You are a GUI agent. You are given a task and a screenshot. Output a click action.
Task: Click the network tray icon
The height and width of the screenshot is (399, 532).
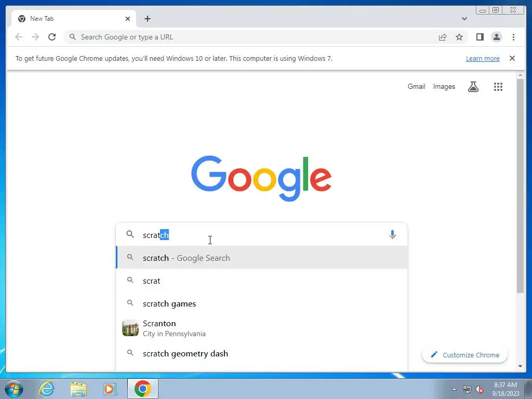pos(467,389)
